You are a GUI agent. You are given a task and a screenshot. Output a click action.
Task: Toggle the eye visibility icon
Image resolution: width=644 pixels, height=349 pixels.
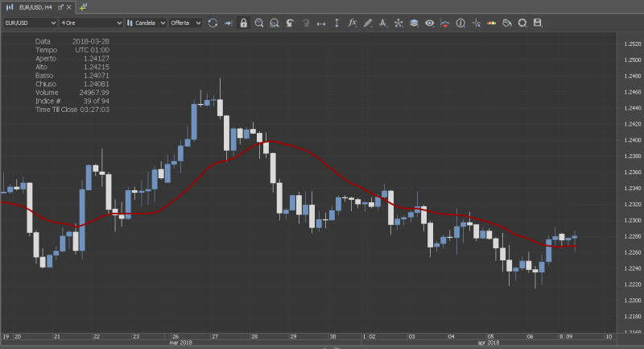tap(430, 23)
